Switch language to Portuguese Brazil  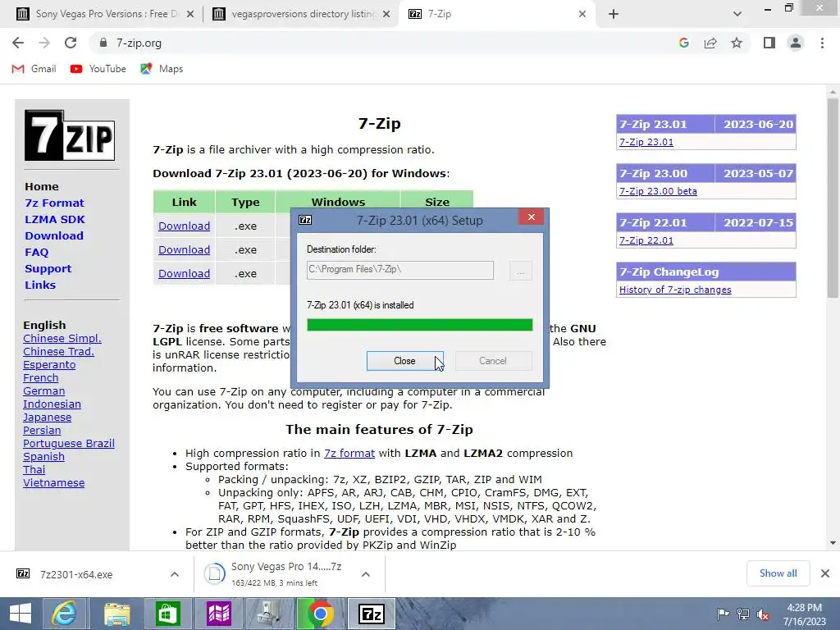69,444
